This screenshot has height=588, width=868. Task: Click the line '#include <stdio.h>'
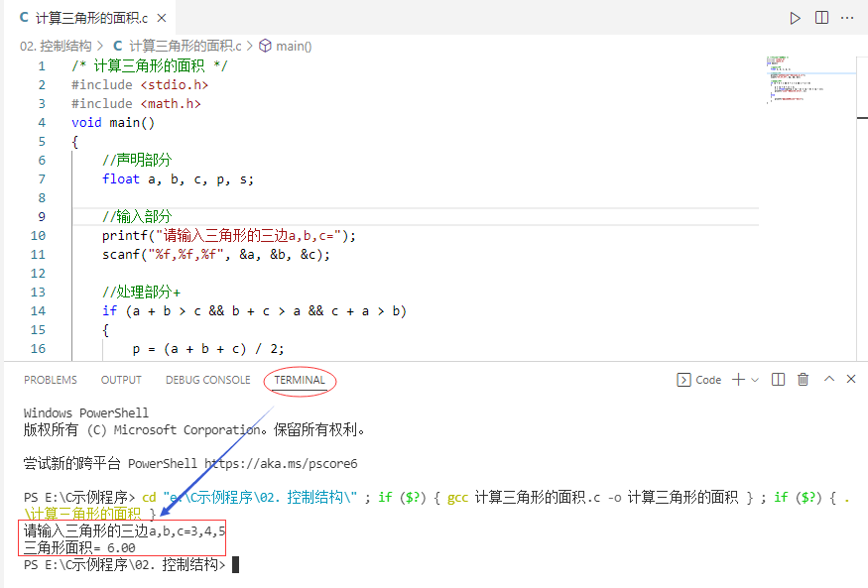pos(140,85)
